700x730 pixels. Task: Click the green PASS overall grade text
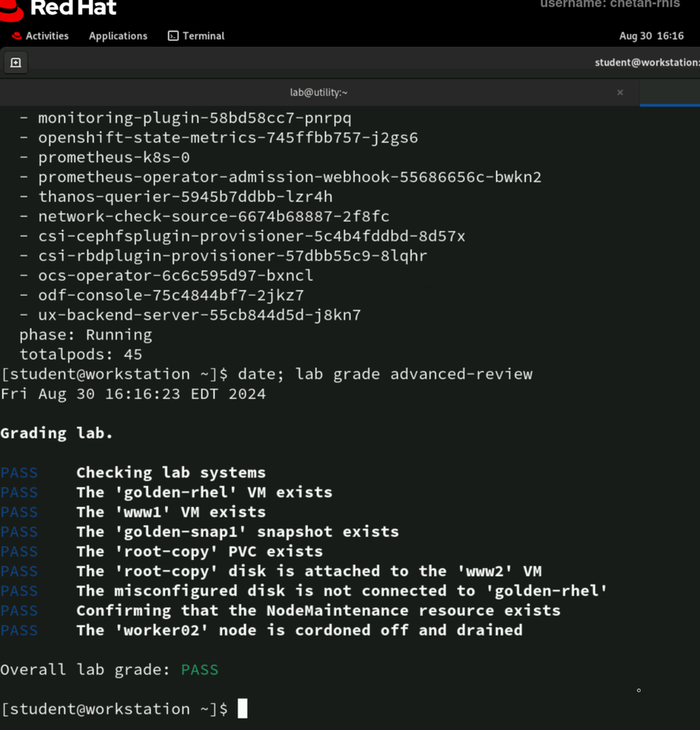click(x=199, y=669)
